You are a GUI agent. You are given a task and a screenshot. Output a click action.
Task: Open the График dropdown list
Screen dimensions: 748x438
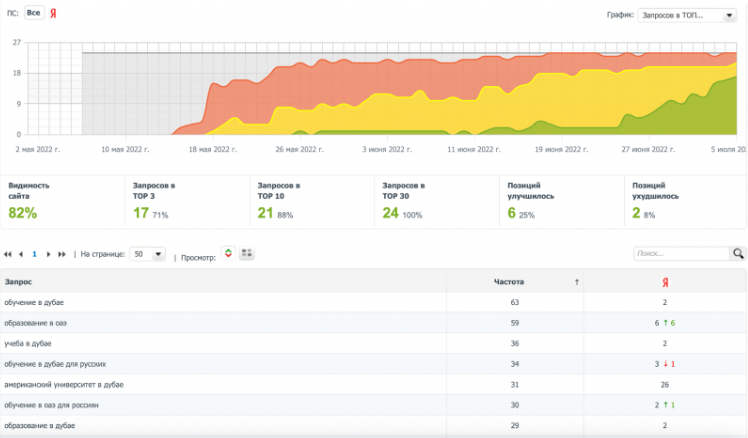[686, 15]
